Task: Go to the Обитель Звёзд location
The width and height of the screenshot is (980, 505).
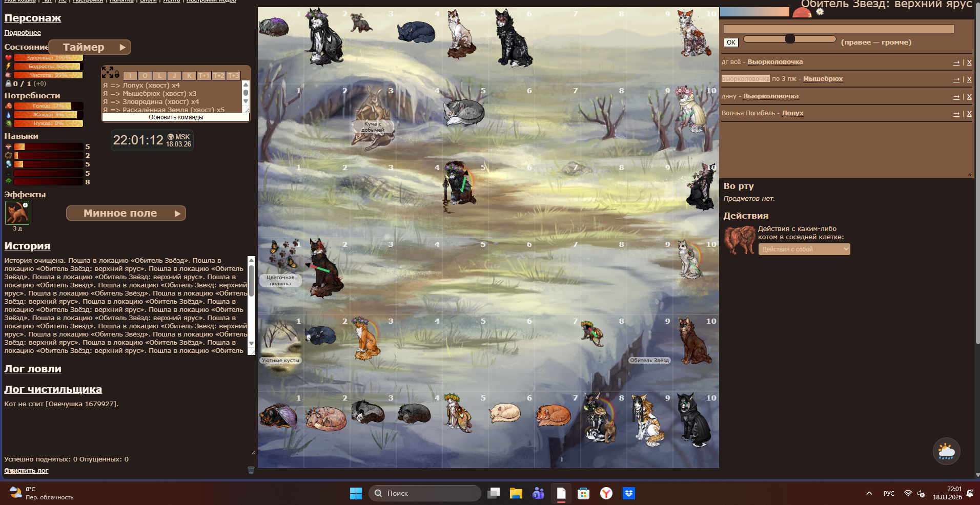Action: (649, 361)
